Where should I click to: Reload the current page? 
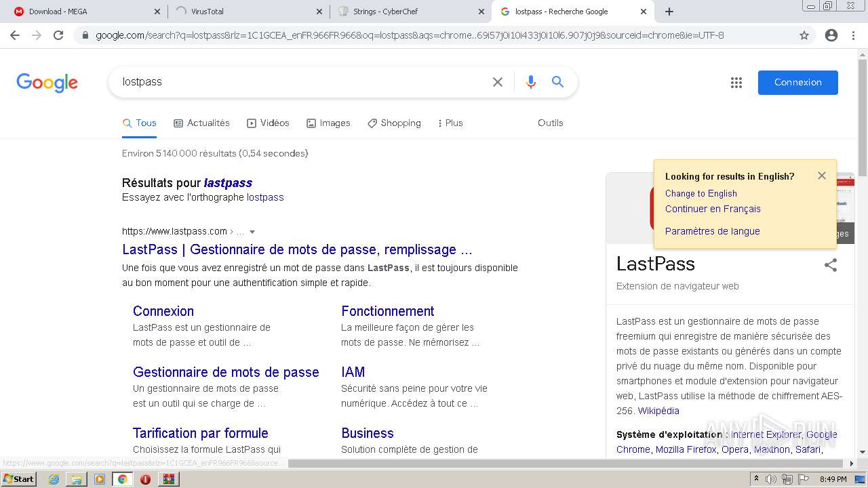[x=58, y=35]
